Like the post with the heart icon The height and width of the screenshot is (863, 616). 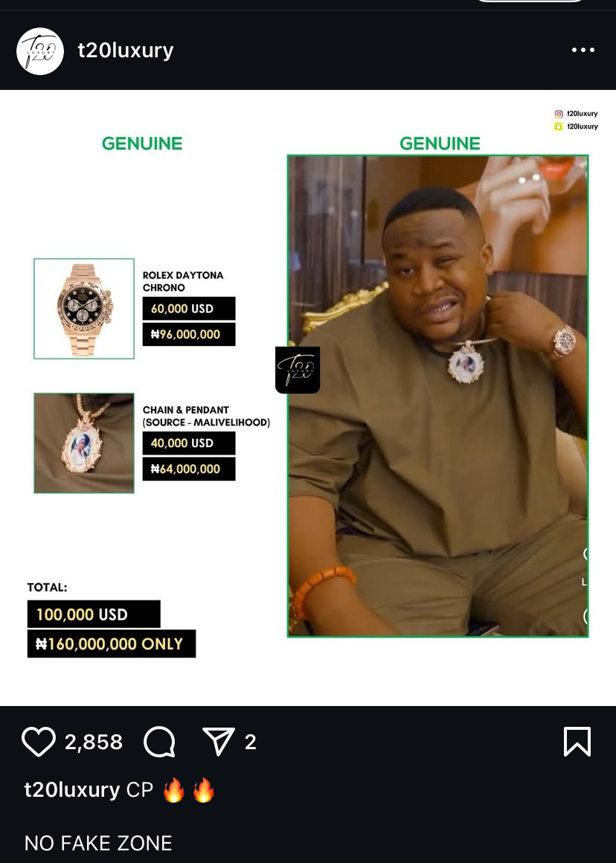(x=39, y=742)
